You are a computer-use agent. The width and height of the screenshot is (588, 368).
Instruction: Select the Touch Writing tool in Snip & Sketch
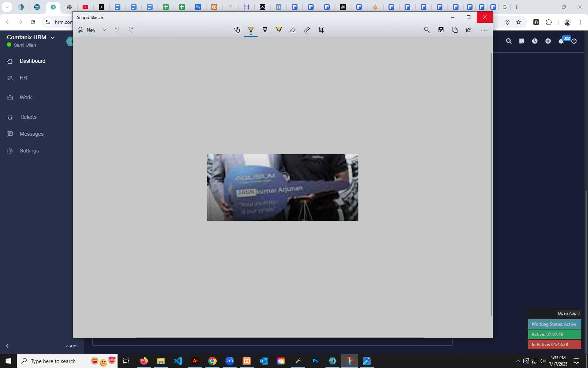(x=237, y=30)
